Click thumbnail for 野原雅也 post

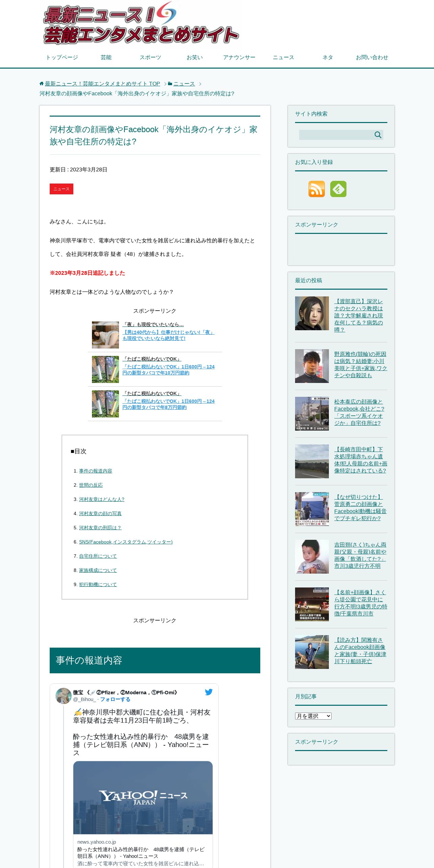click(x=312, y=366)
